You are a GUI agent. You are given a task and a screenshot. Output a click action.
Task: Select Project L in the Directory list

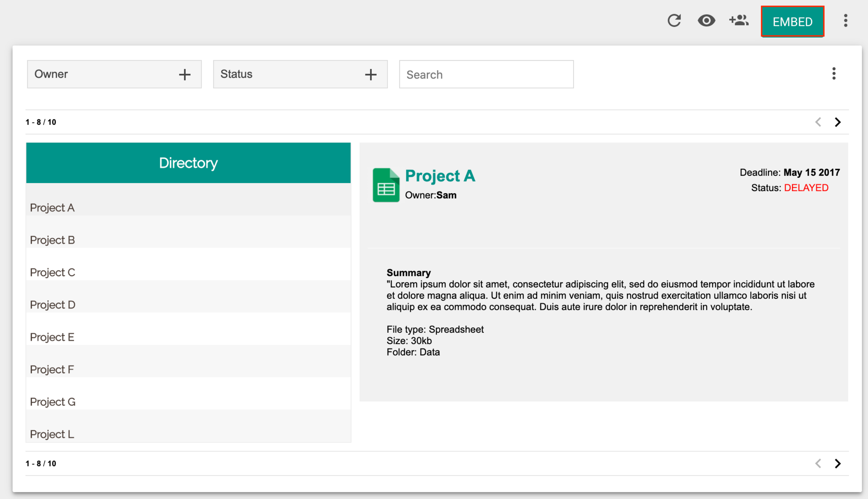point(188,426)
